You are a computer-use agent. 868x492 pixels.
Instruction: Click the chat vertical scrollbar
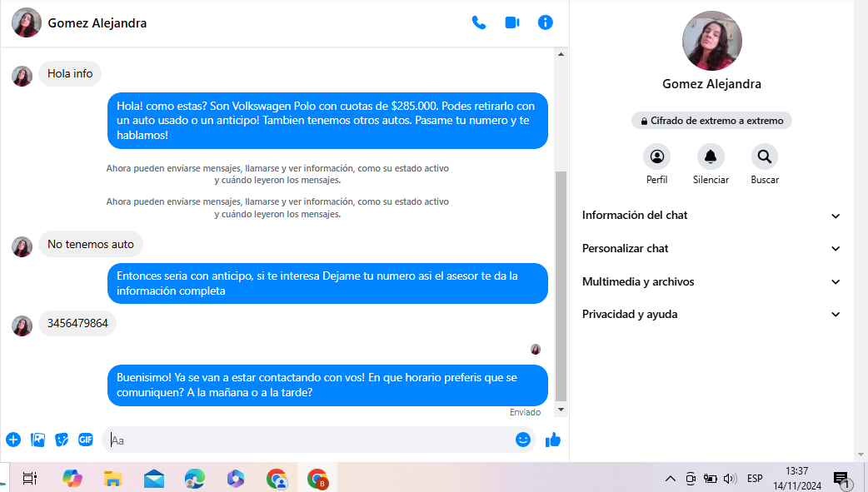pyautogui.click(x=561, y=283)
